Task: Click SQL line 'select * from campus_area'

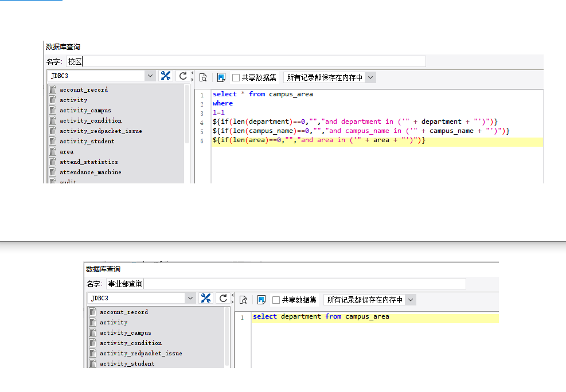Action: click(x=263, y=94)
